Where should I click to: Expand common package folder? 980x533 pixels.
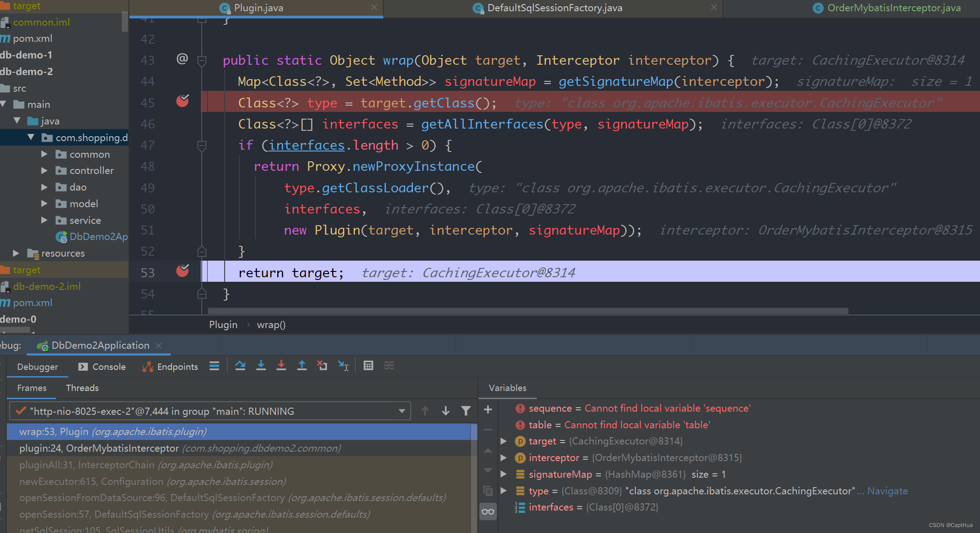pyautogui.click(x=44, y=154)
